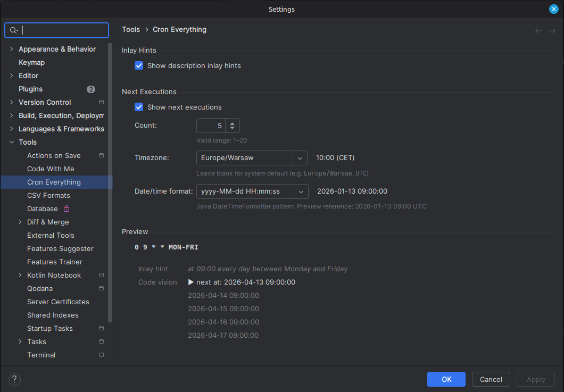Click the OK button

(x=446, y=379)
